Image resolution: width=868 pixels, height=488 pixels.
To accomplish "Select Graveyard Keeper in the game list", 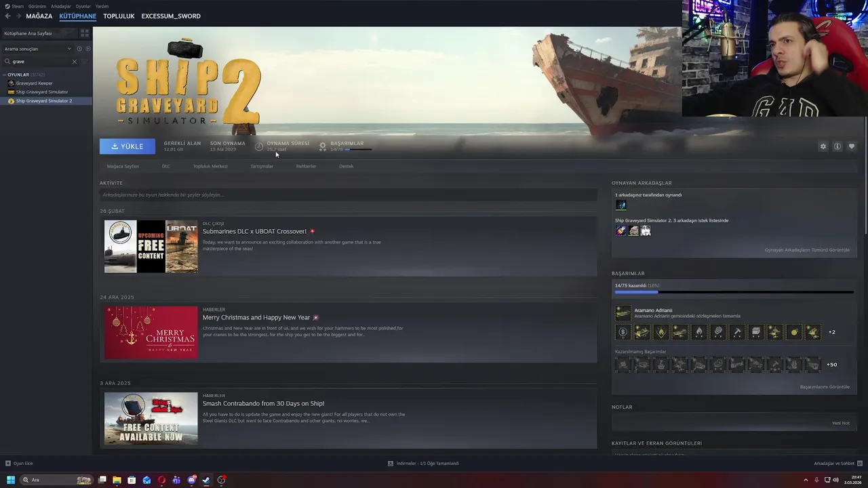I will pyautogui.click(x=47, y=83).
